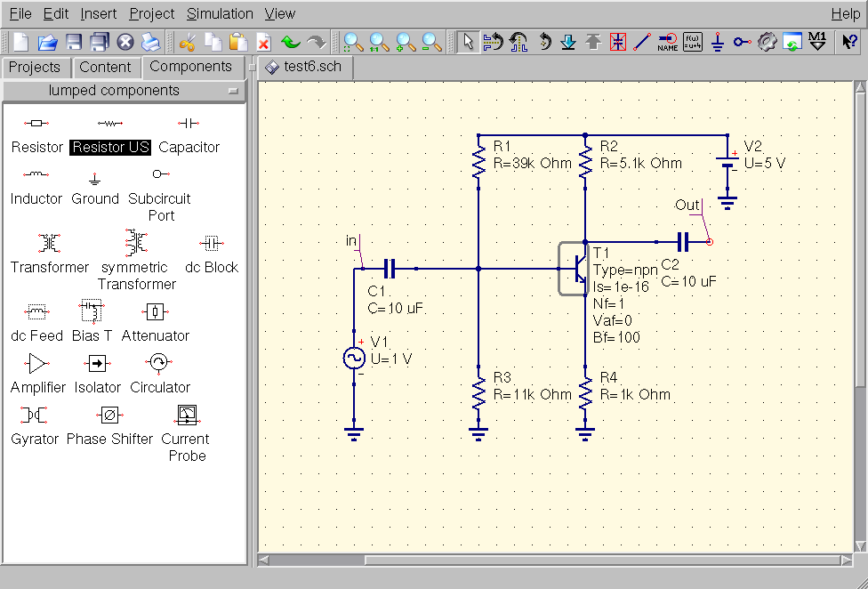Click the Wire Label NAME icon
This screenshot has height=589, width=868.
tap(667, 42)
